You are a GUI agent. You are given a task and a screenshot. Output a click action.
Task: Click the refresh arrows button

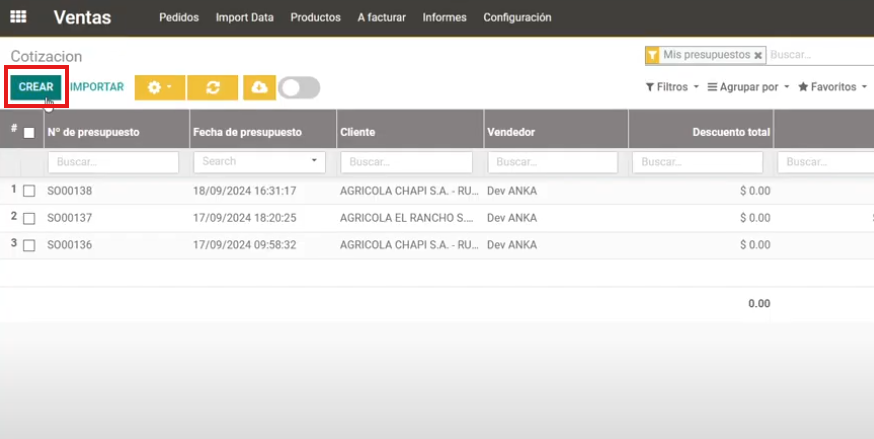[212, 87]
